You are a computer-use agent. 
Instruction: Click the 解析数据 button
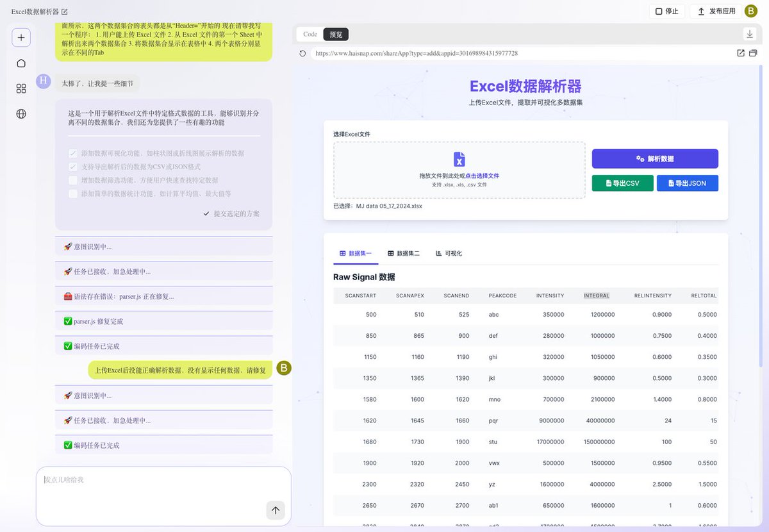656,158
